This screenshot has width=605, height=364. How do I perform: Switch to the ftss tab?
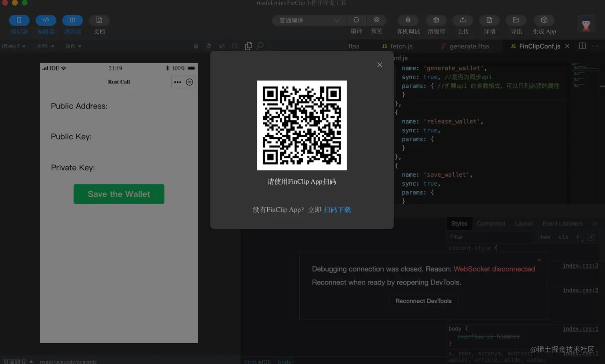(x=354, y=46)
